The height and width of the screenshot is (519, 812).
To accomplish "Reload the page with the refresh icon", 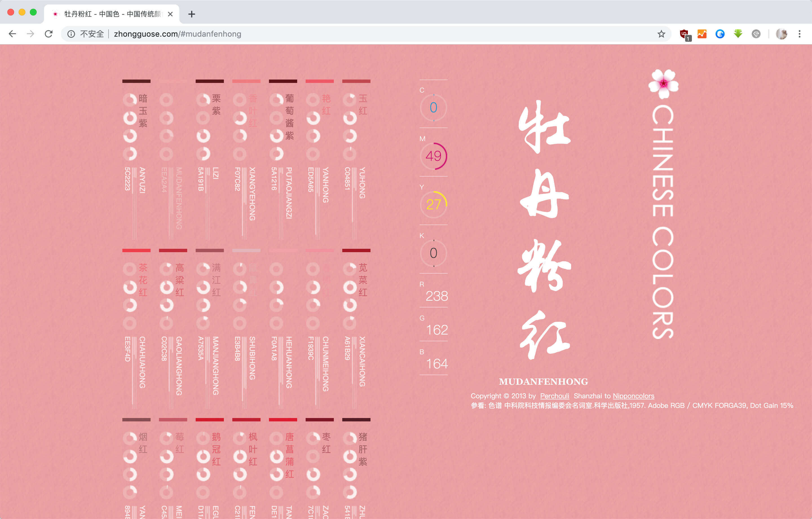I will tap(49, 34).
